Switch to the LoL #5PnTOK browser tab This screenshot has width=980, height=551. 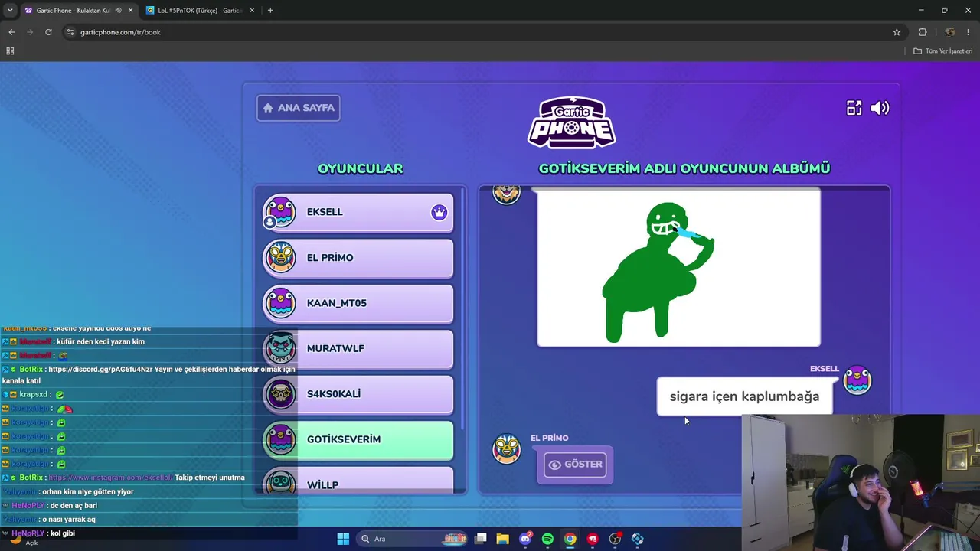click(x=199, y=11)
